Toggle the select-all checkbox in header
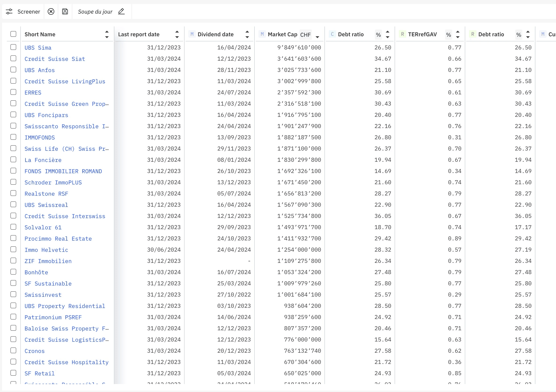Viewport: 556px width, 392px height. point(13,34)
